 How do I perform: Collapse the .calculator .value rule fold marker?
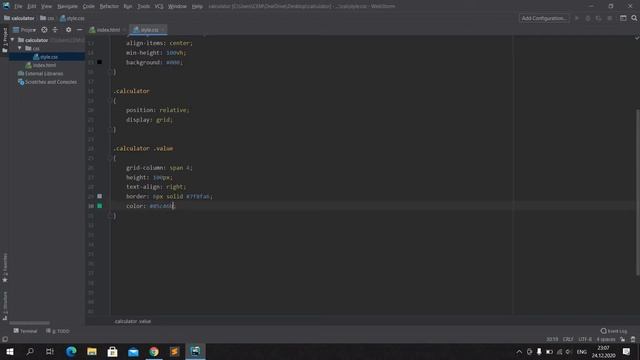coord(109,158)
